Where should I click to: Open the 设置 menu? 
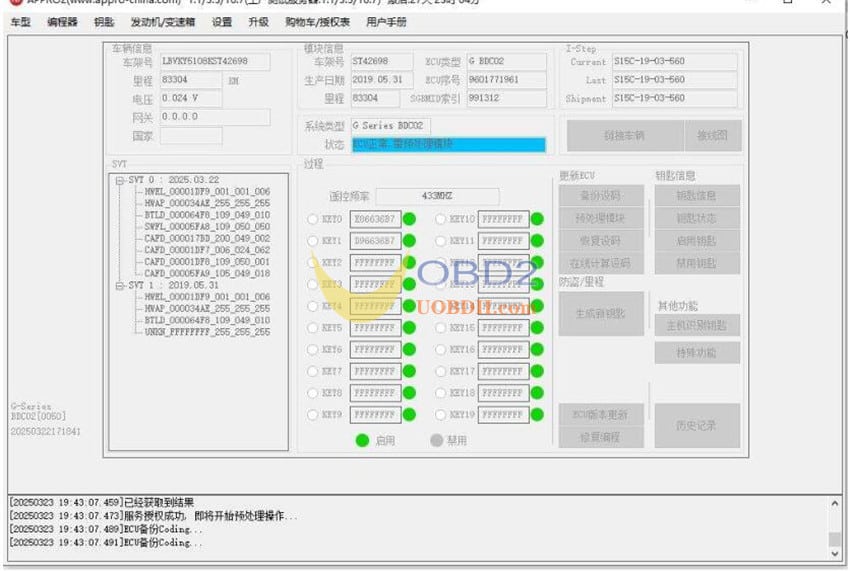[222, 22]
